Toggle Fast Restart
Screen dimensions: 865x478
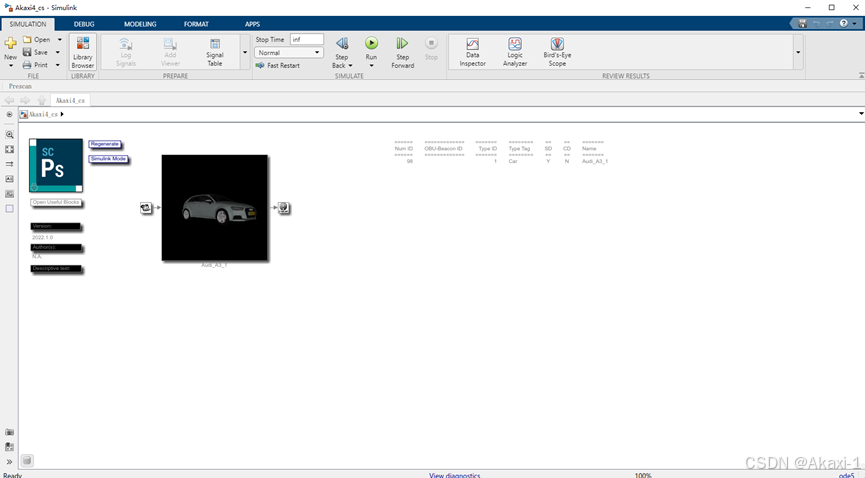tap(277, 65)
